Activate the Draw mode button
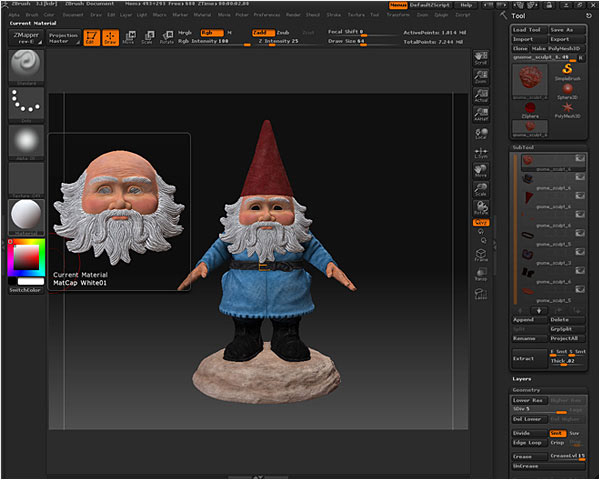 point(110,38)
